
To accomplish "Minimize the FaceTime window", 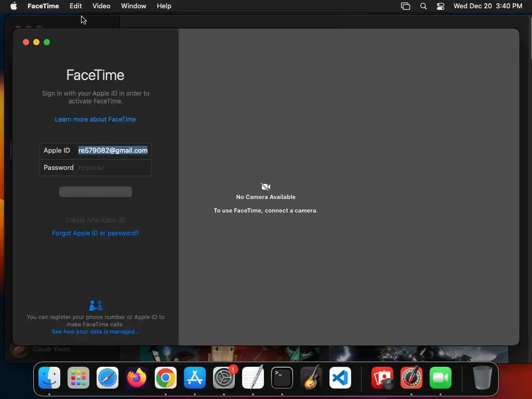I will 36,42.
